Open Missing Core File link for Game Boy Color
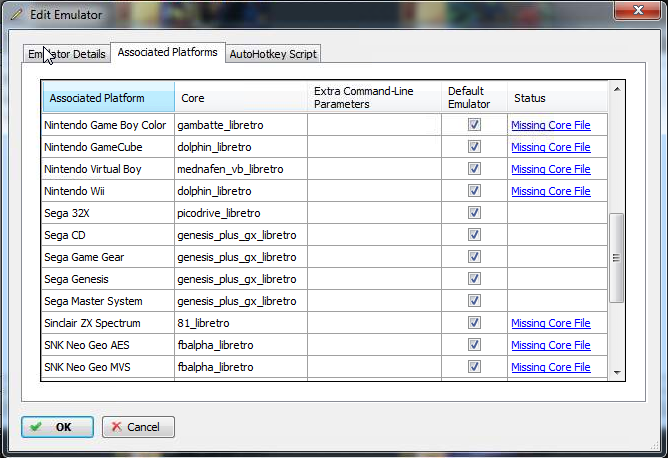668x458 pixels. pyautogui.click(x=551, y=125)
